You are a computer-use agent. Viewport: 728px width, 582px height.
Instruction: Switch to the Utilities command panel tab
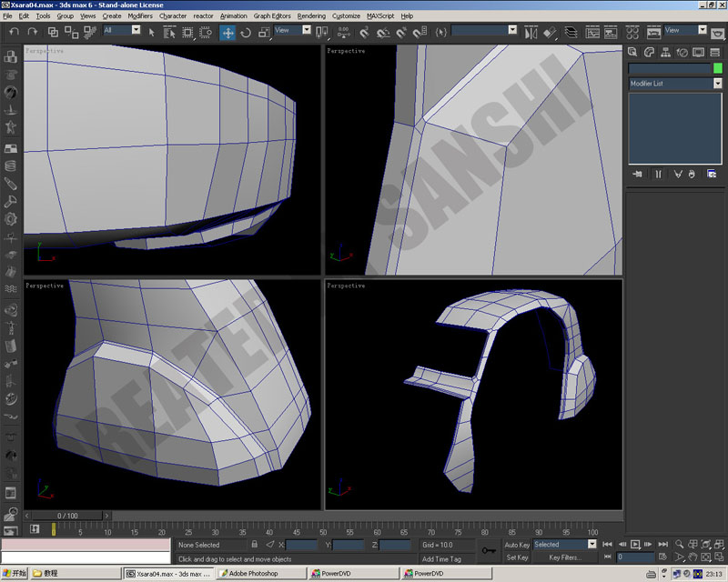tap(715, 52)
